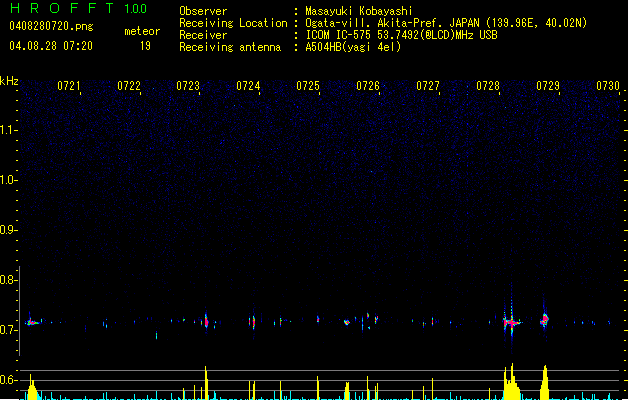Click the meteor echo after 0723
This screenshot has width=629, height=400.
coord(206,321)
